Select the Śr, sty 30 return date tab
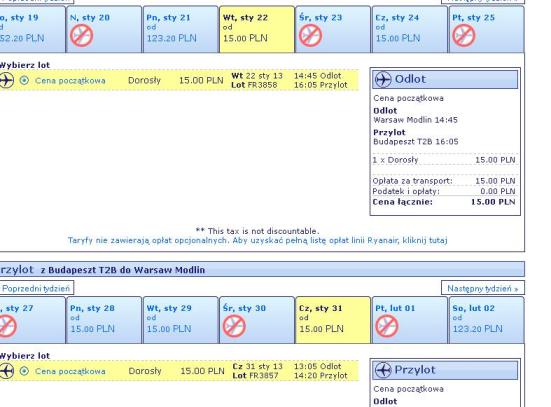 257,320
